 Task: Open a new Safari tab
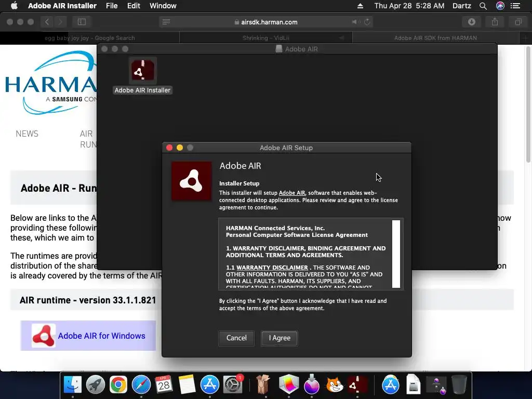(525, 38)
